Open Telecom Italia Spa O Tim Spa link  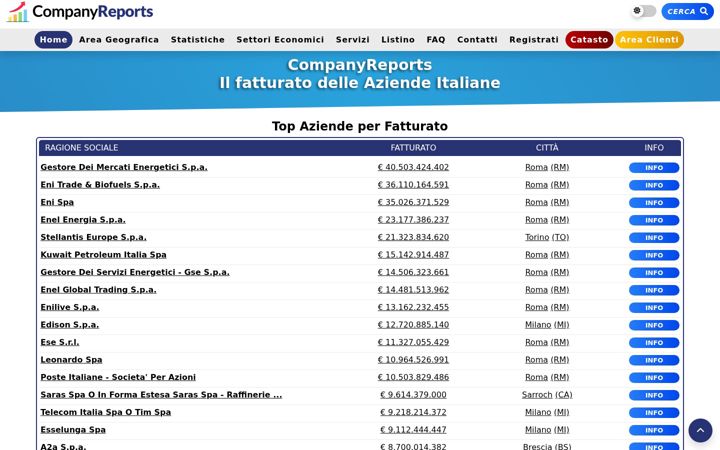[x=106, y=412]
